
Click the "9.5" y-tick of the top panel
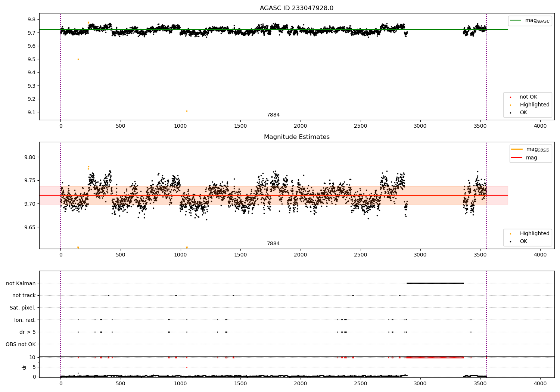(x=31, y=59)
